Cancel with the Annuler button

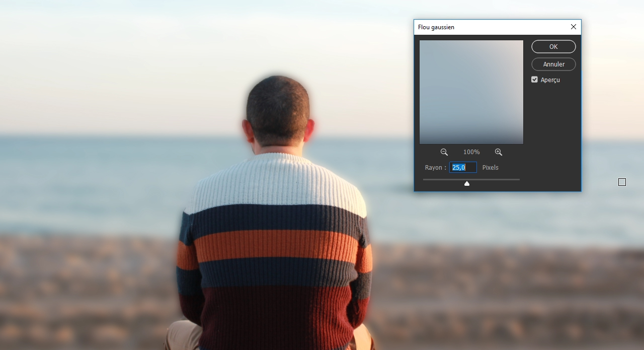pyautogui.click(x=553, y=64)
